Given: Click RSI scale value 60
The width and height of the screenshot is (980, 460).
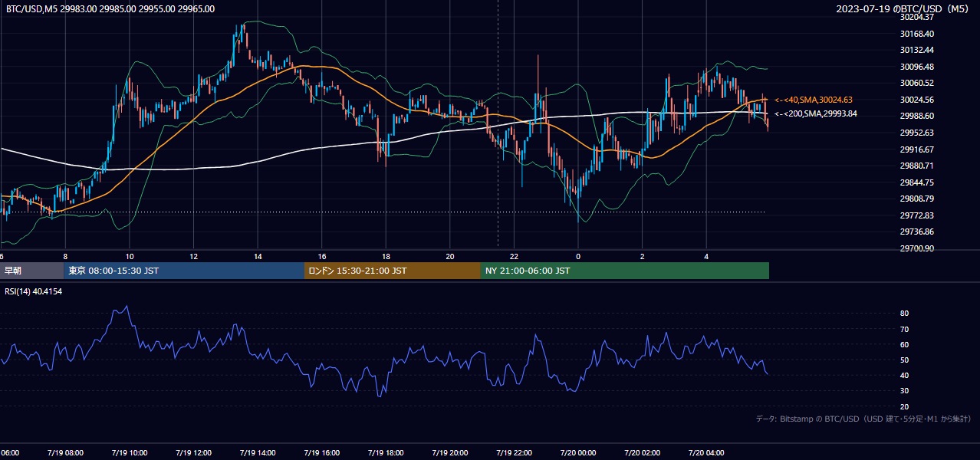Looking at the screenshot, I should pyautogui.click(x=905, y=344).
